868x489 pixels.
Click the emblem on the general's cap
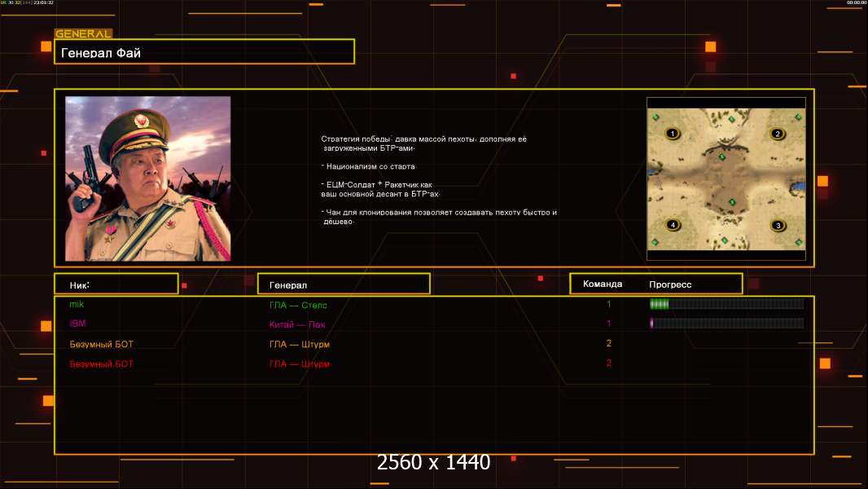[x=141, y=120]
